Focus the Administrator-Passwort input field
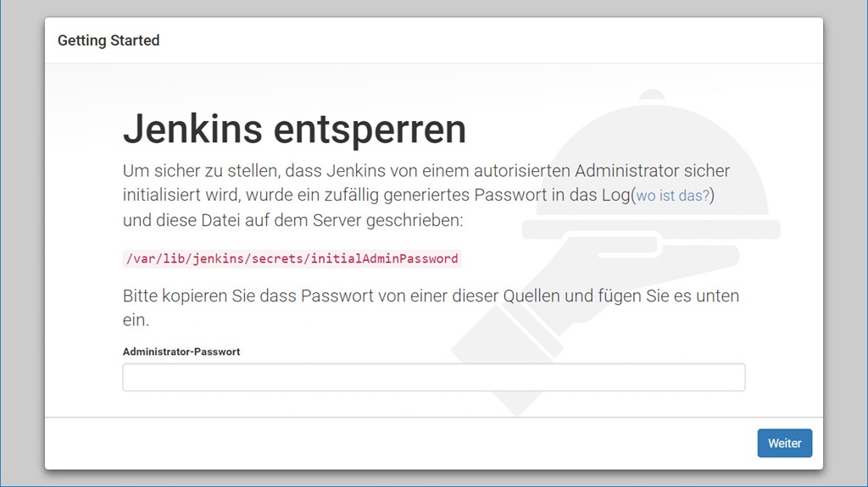 [x=433, y=377]
